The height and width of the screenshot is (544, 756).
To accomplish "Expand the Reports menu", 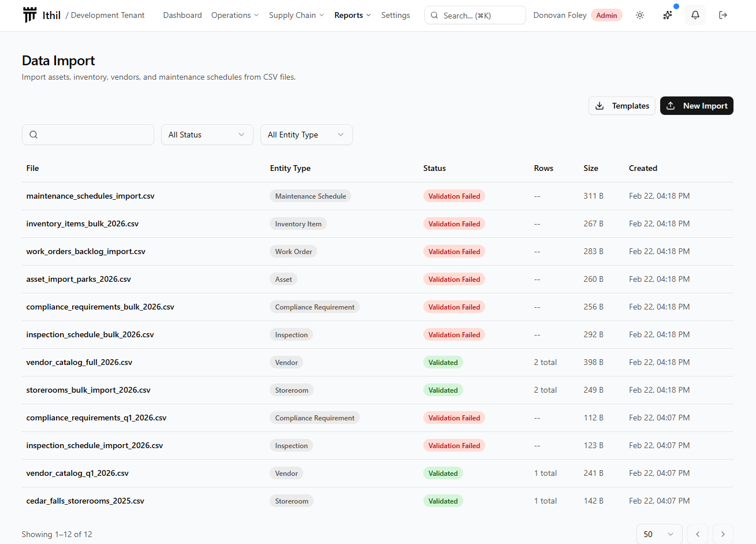I will coord(352,15).
